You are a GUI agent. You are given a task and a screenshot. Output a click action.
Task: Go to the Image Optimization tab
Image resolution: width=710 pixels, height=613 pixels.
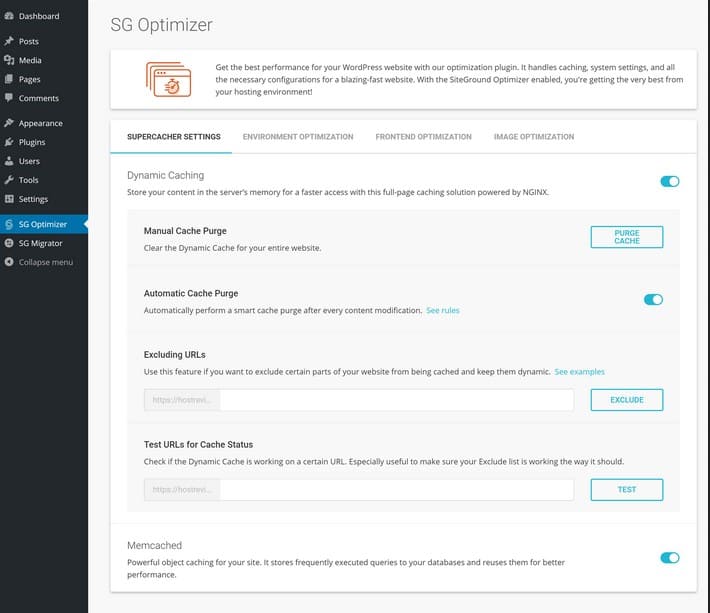[x=534, y=137]
